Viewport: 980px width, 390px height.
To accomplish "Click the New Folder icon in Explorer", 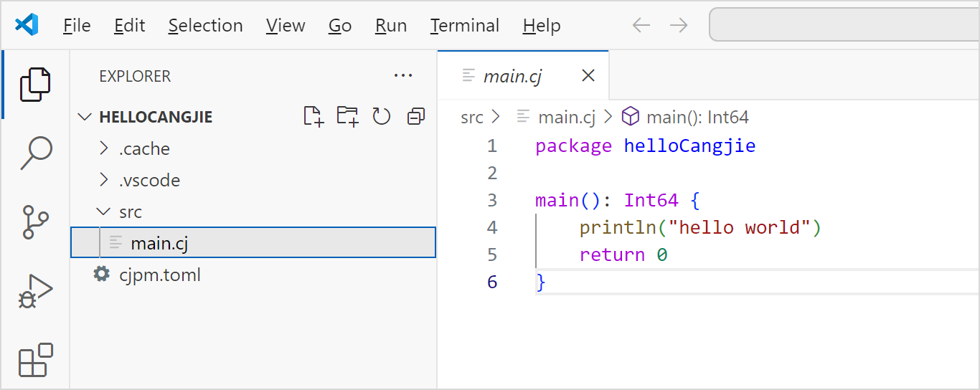I will click(x=348, y=117).
